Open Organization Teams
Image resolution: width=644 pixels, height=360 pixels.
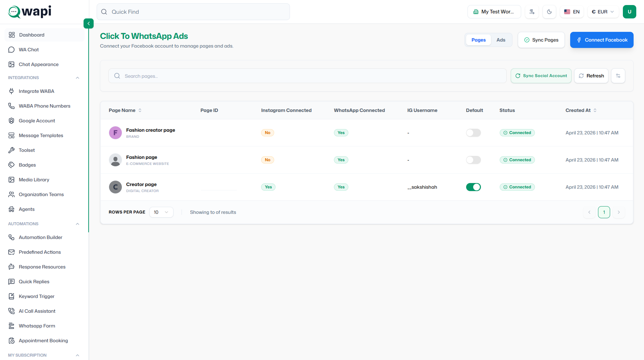(44, 194)
